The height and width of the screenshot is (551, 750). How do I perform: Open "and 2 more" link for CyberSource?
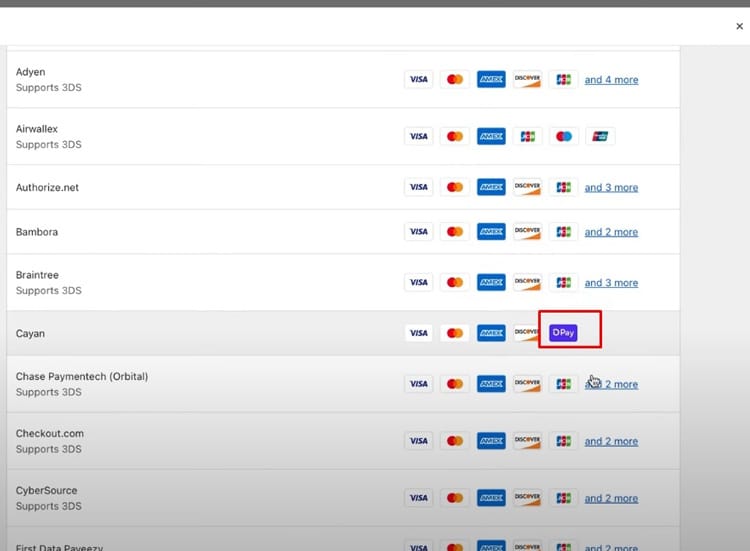point(611,498)
